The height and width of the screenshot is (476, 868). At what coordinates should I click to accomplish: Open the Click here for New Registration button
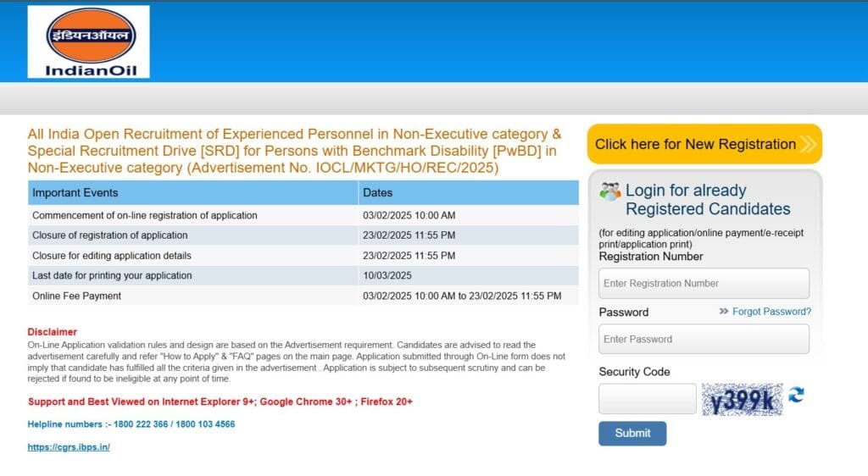coord(695,145)
